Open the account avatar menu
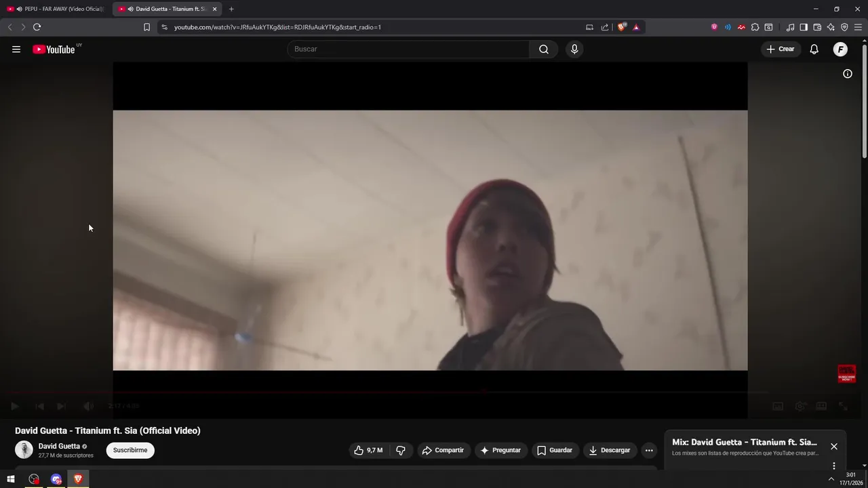 (840, 49)
